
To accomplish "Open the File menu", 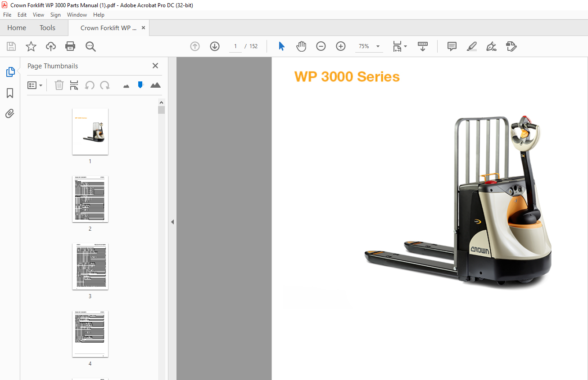I will 7,15.
